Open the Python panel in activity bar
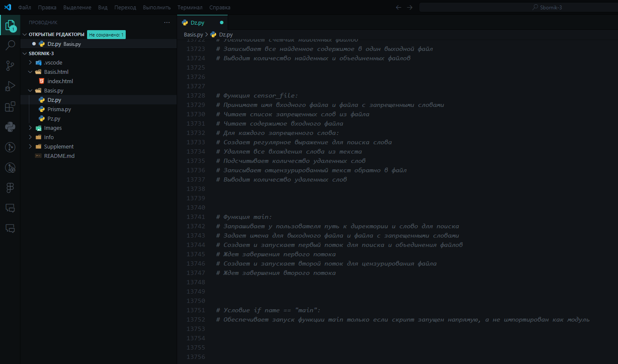This screenshot has height=364, width=618. (x=10, y=127)
